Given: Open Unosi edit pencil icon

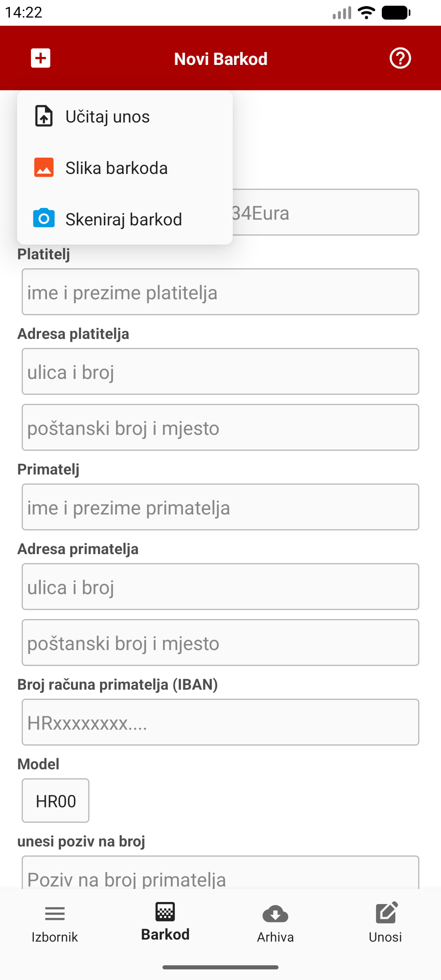Looking at the screenshot, I should [386, 913].
